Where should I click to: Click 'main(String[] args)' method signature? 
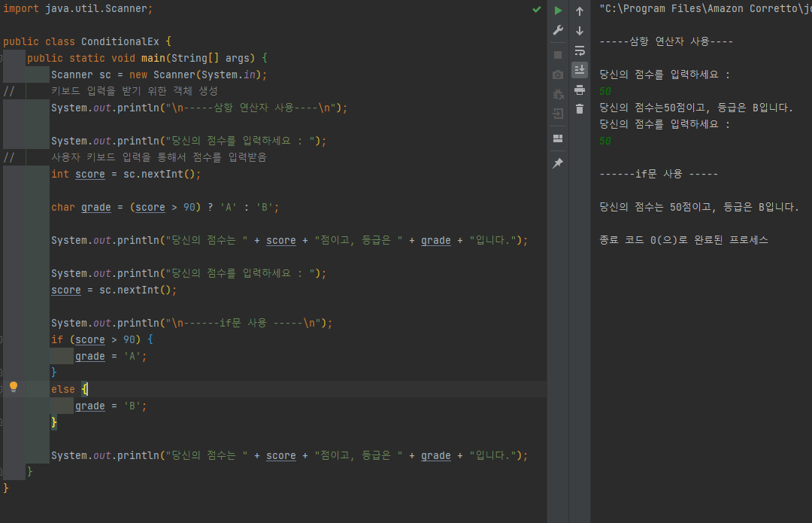pyautogui.click(x=198, y=58)
